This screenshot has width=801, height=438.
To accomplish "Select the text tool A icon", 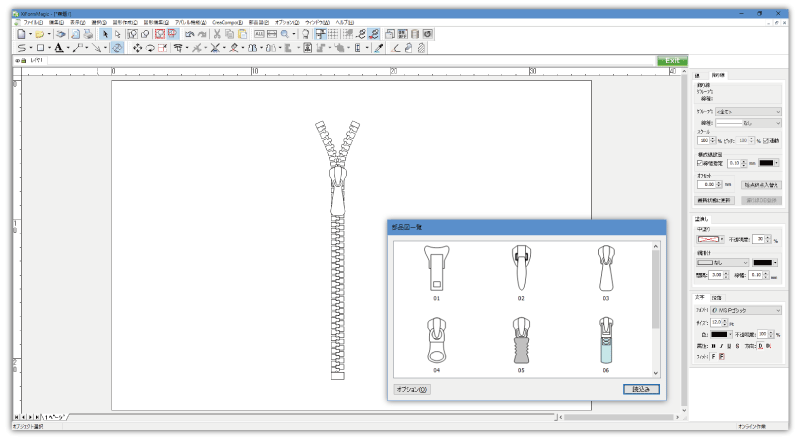I will click(58, 47).
